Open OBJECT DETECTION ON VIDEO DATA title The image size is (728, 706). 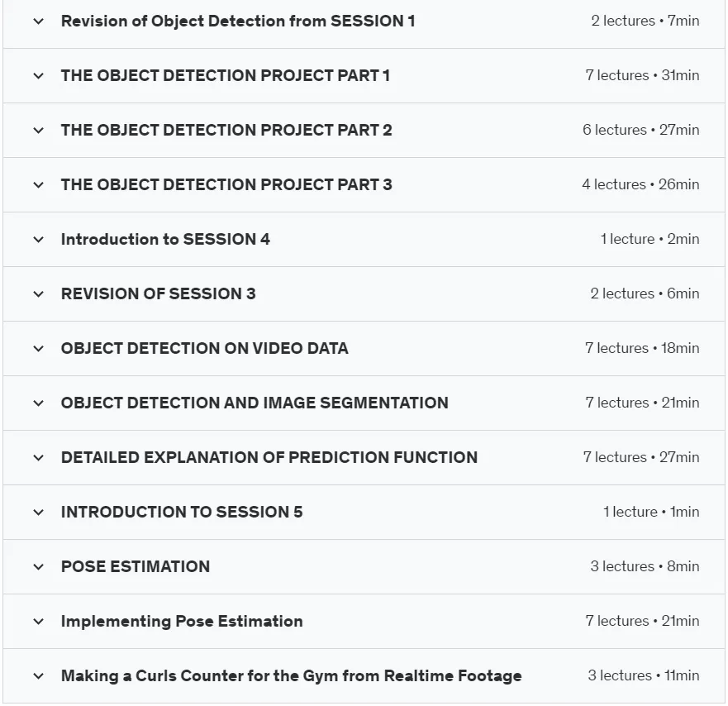(x=205, y=348)
